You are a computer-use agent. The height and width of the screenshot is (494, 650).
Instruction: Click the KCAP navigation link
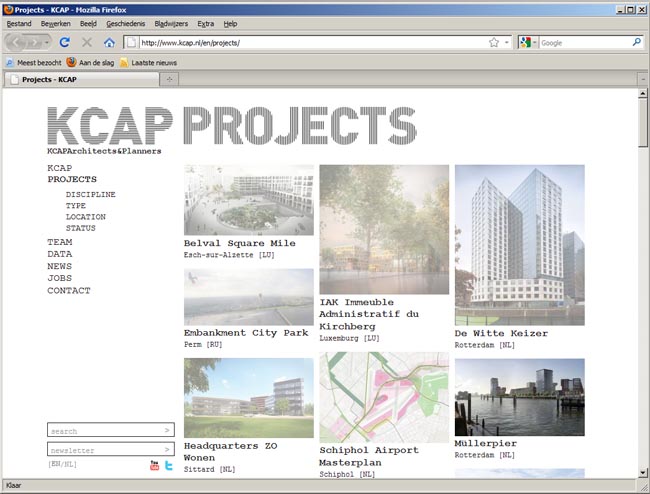click(x=60, y=168)
